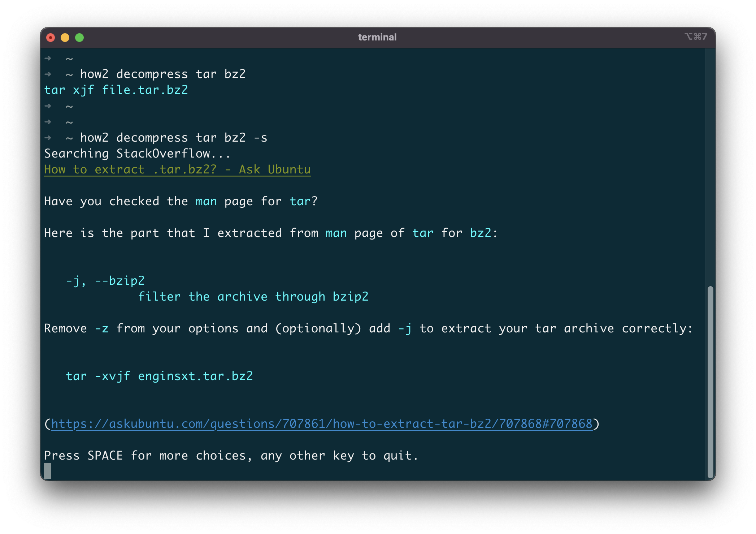Click the yellow minimize traffic light
Viewport: 756px width, 534px height.
[x=65, y=37]
